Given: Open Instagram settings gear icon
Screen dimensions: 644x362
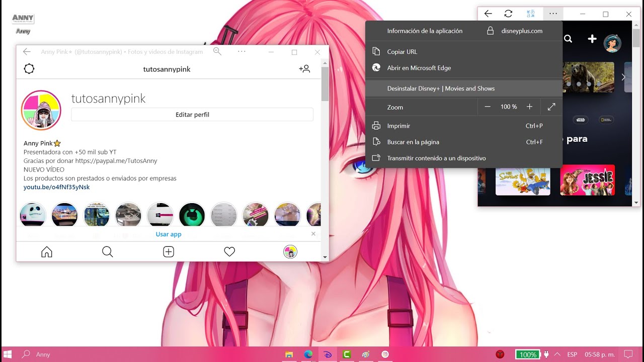Looking at the screenshot, I should point(29,69).
